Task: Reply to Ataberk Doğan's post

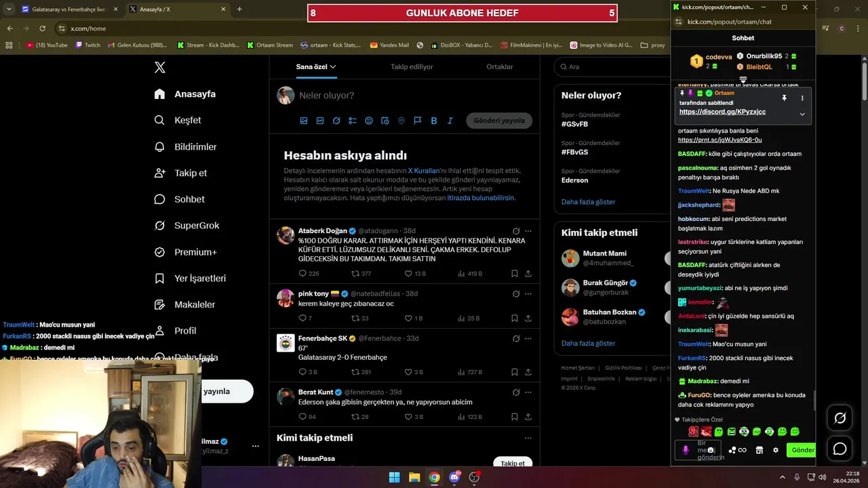Action: coord(303,273)
